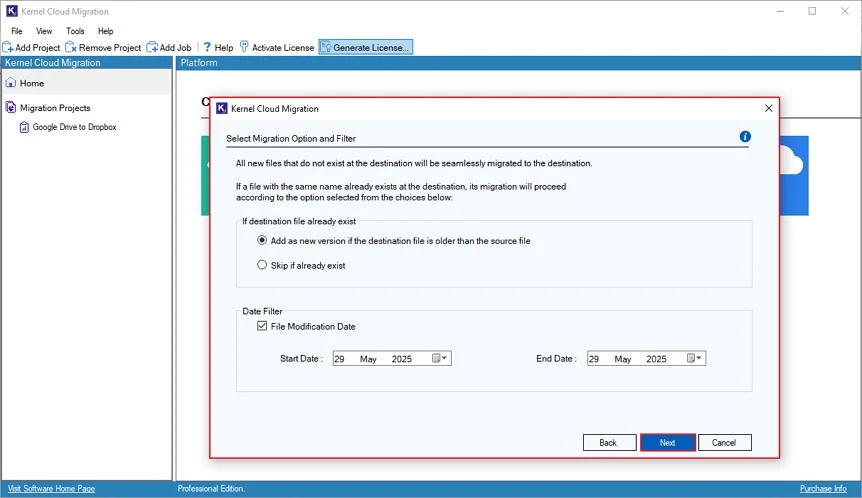Open Help from the toolbar question mark
The width and height of the screenshot is (862, 498).
pyautogui.click(x=207, y=47)
